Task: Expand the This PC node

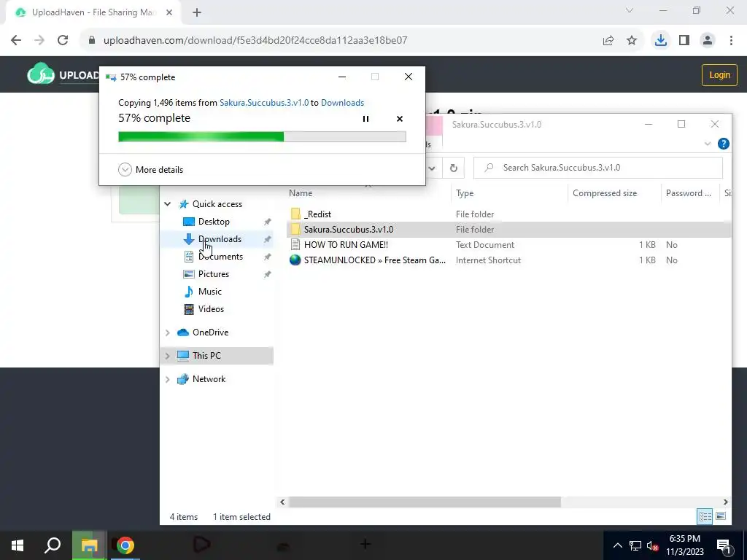Action: 168,356
